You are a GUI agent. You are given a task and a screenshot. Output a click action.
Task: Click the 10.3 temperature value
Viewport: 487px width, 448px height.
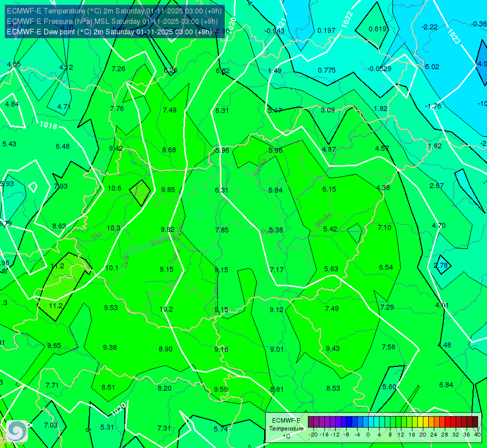[x=113, y=228]
